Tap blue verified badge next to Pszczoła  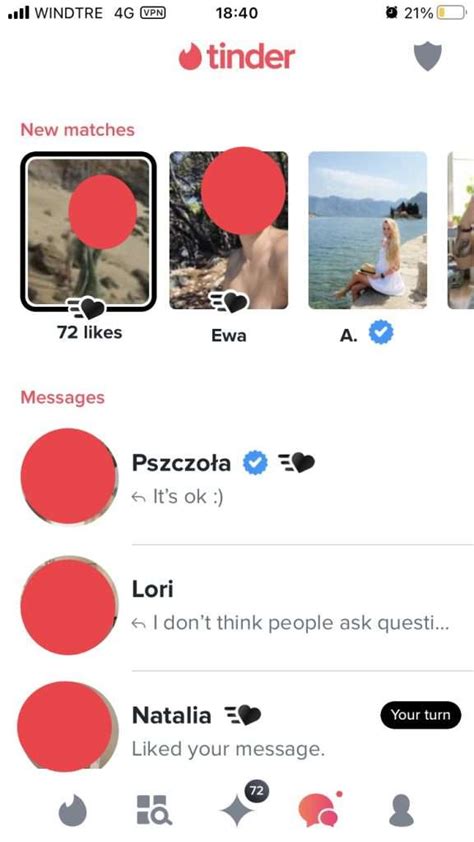[x=255, y=463]
